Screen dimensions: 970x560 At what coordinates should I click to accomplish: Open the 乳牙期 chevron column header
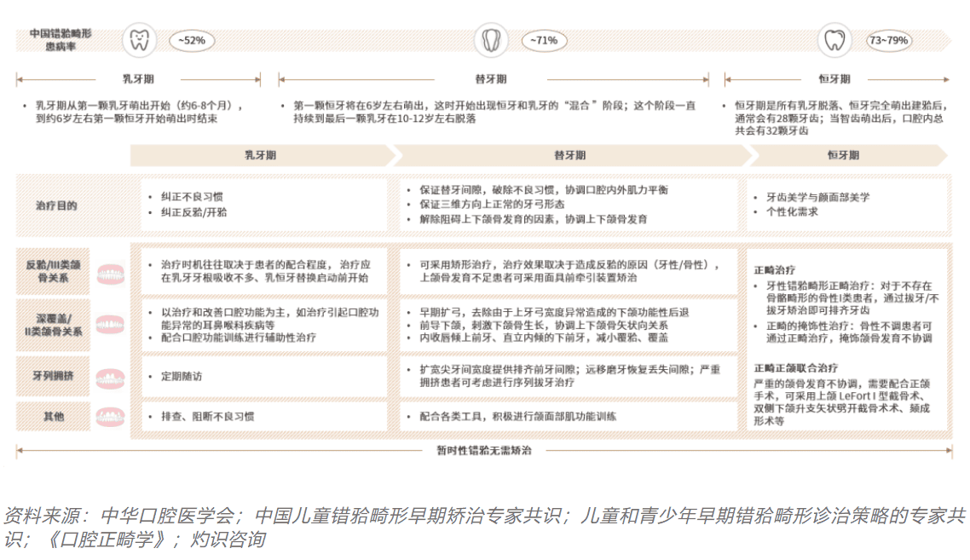click(x=261, y=156)
